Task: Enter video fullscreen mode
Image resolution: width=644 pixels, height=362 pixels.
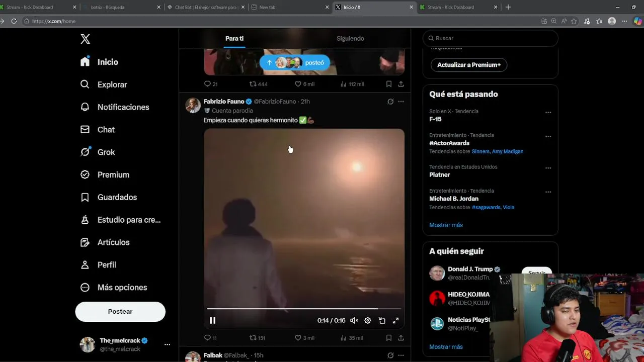Action: [x=395, y=321]
